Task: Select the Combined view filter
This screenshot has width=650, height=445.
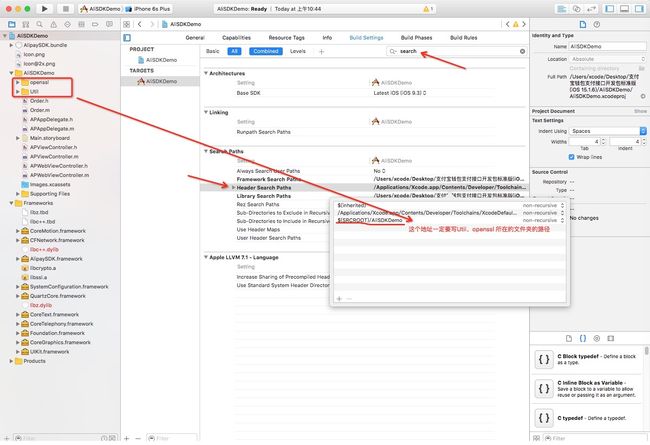Action: (266, 51)
